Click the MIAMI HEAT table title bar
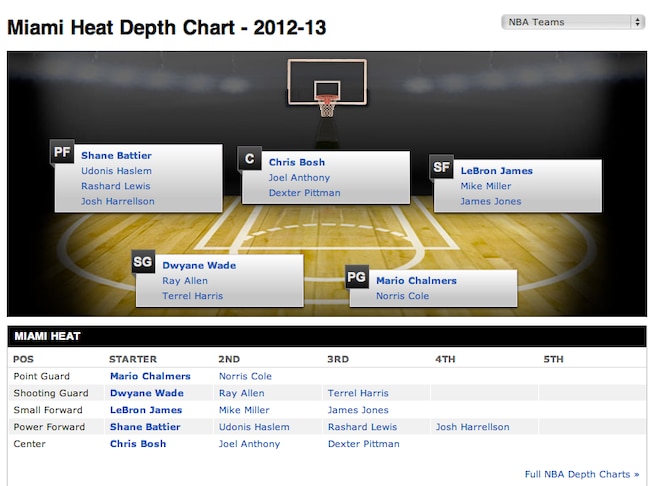Viewport: 649px width, 486px height. click(x=327, y=336)
